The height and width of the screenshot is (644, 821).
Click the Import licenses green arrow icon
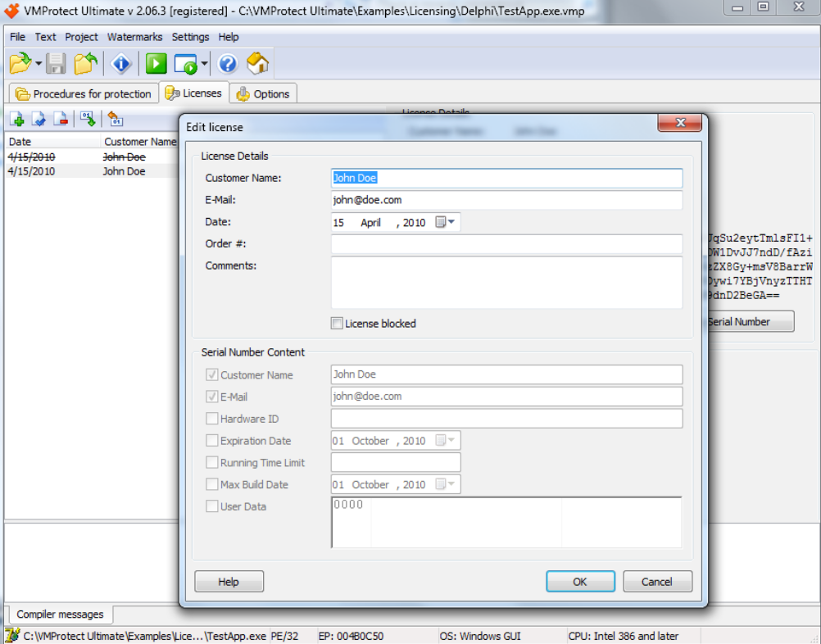pos(88,120)
